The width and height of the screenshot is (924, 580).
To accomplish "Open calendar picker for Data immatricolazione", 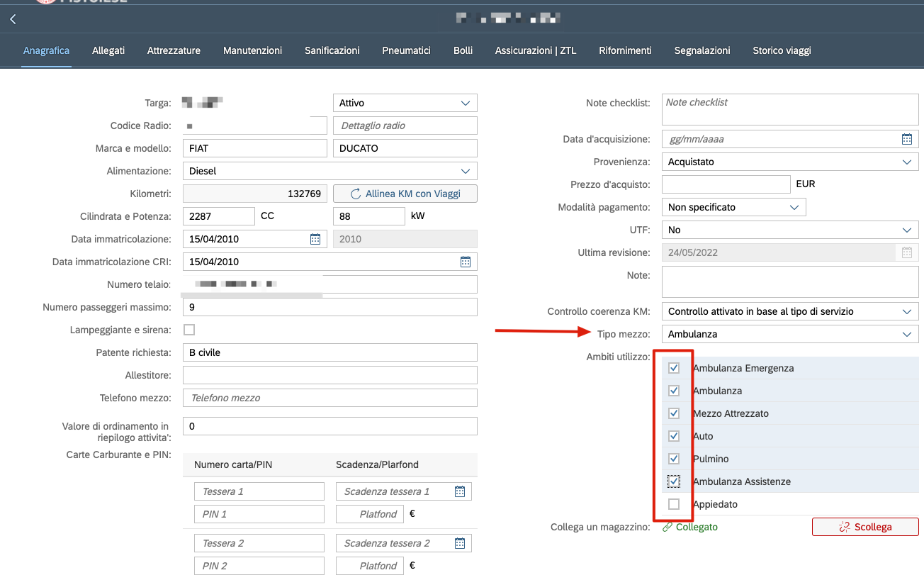I will tap(315, 239).
